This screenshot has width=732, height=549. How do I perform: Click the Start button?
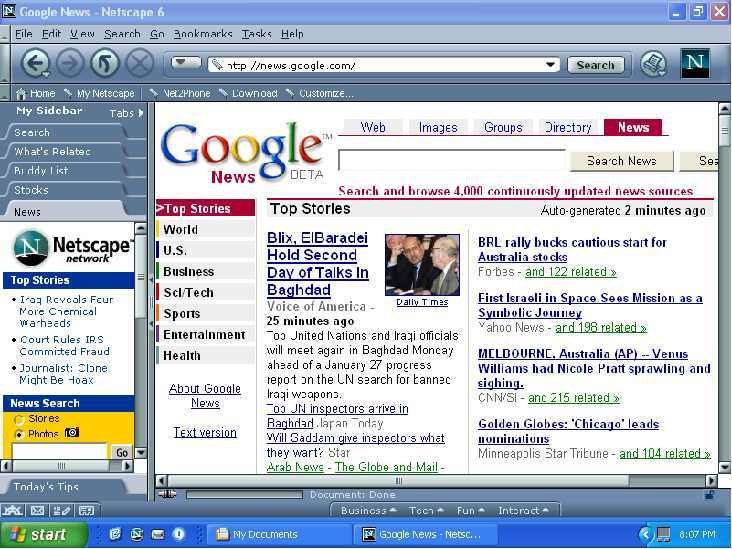(x=43, y=534)
